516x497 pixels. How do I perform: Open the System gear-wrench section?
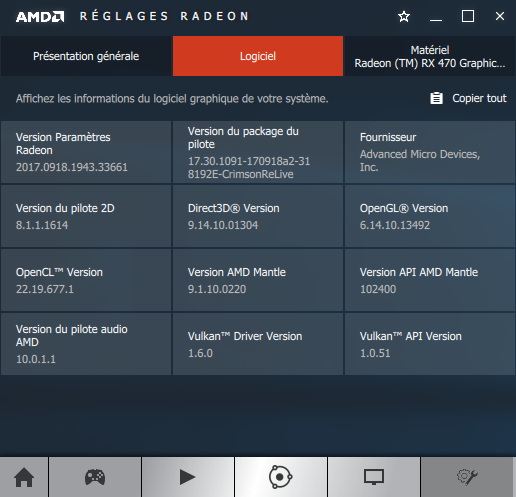467,477
